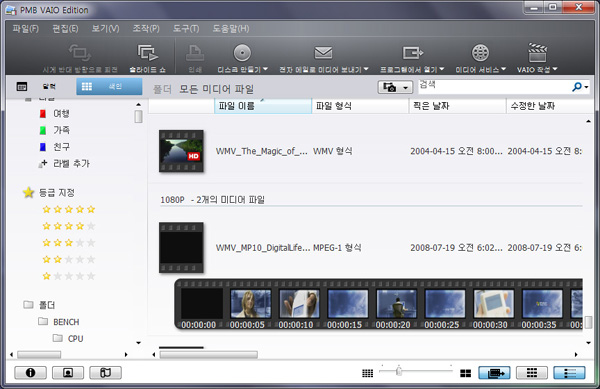Open the 파일(F) menu
The height and width of the screenshot is (389, 600).
click(x=25, y=29)
